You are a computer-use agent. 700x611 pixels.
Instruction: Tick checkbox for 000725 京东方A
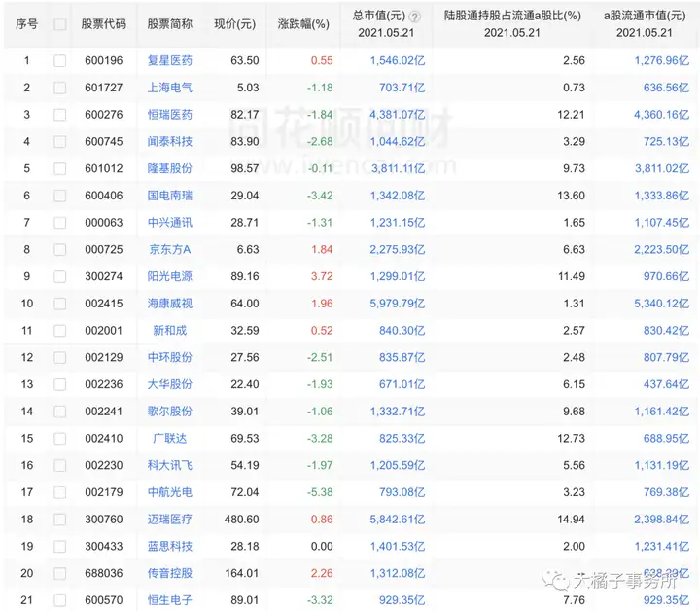pos(60,250)
